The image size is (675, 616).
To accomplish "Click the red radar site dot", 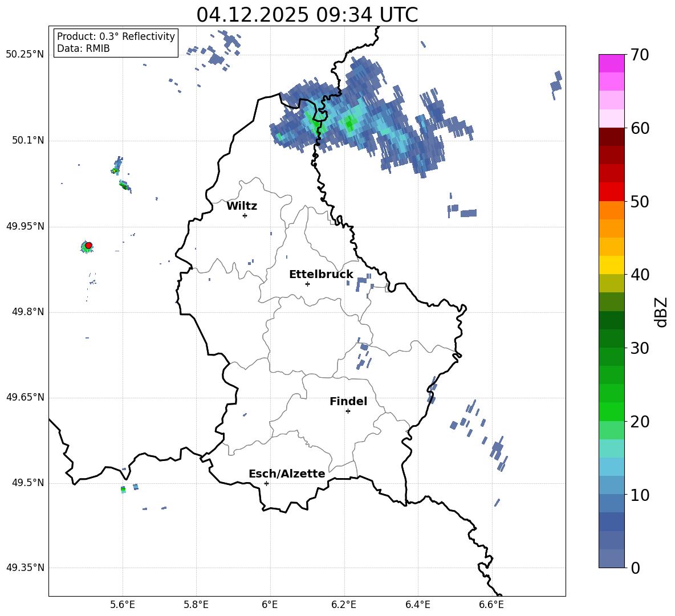I will tap(88, 245).
